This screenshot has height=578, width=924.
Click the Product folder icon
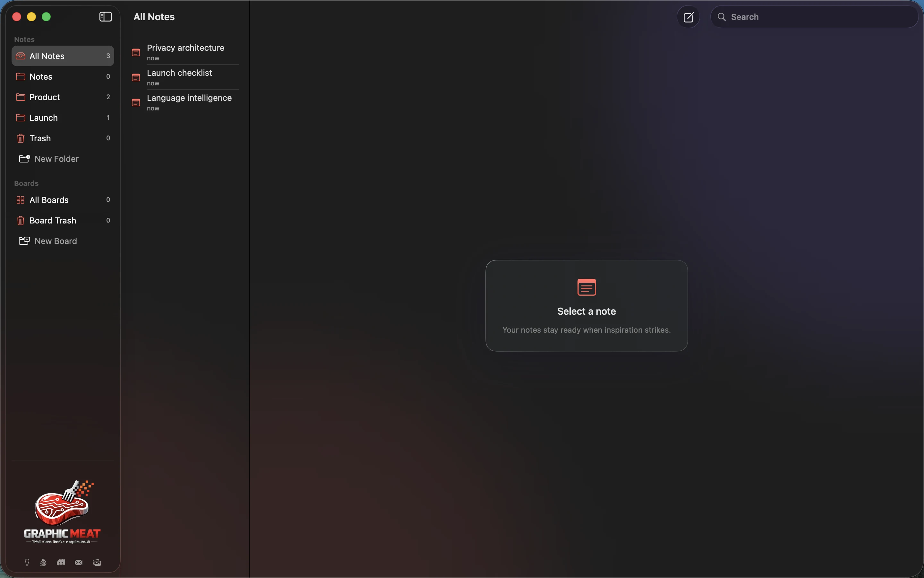click(x=21, y=97)
